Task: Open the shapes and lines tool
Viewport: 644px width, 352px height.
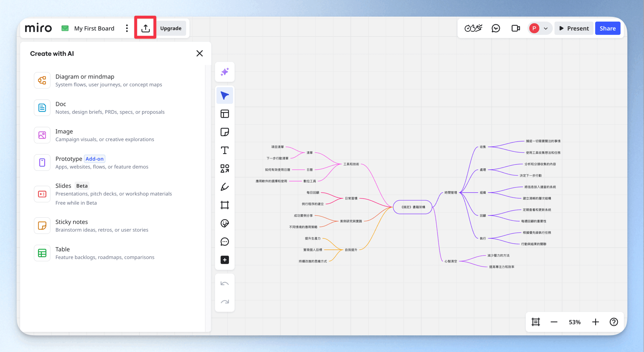Action: click(x=225, y=169)
